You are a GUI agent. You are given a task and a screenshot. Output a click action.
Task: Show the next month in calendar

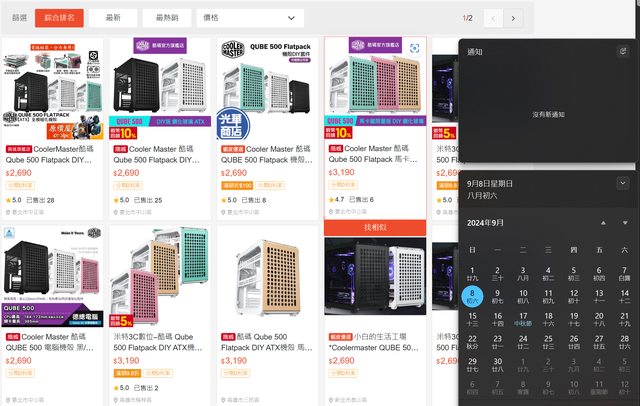[624, 222]
